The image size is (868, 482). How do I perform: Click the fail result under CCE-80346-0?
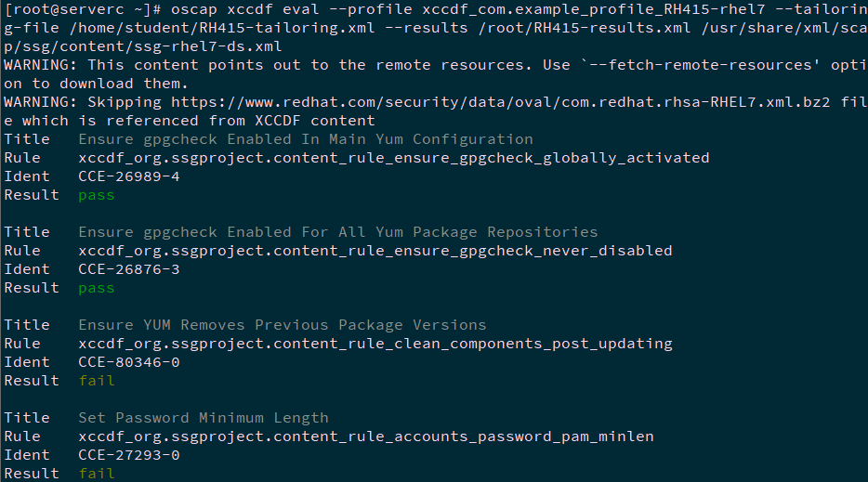[x=97, y=381]
